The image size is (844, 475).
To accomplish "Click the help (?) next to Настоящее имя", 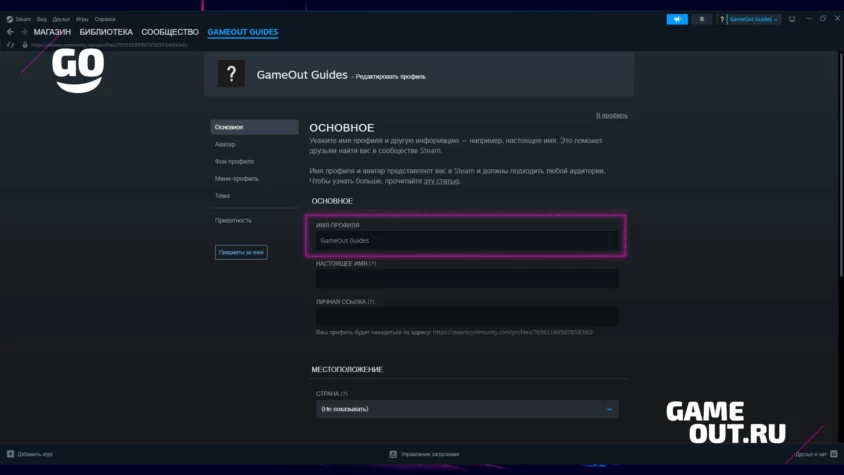I will (x=372, y=264).
